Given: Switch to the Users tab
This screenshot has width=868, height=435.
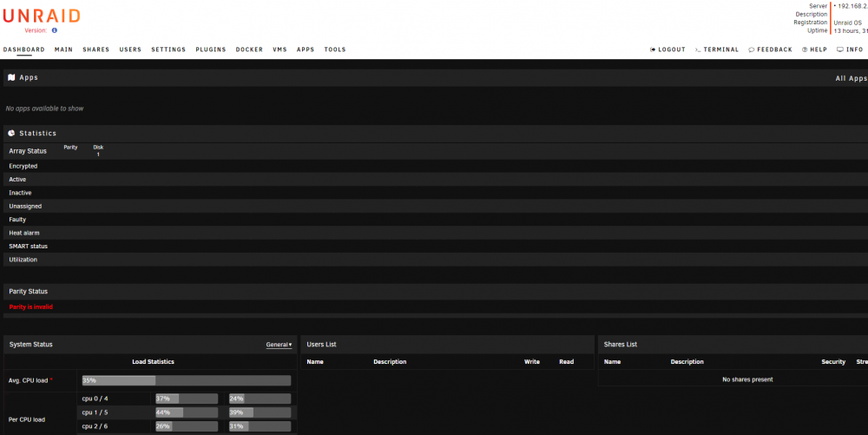Looking at the screenshot, I should (x=130, y=49).
